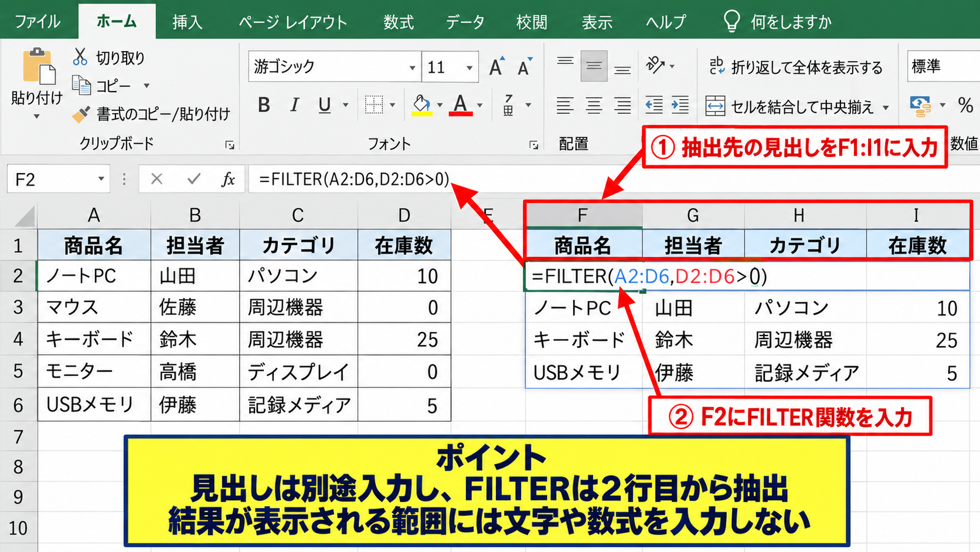
Task: Click the Copy (コピー) icon
Action: tap(81, 86)
